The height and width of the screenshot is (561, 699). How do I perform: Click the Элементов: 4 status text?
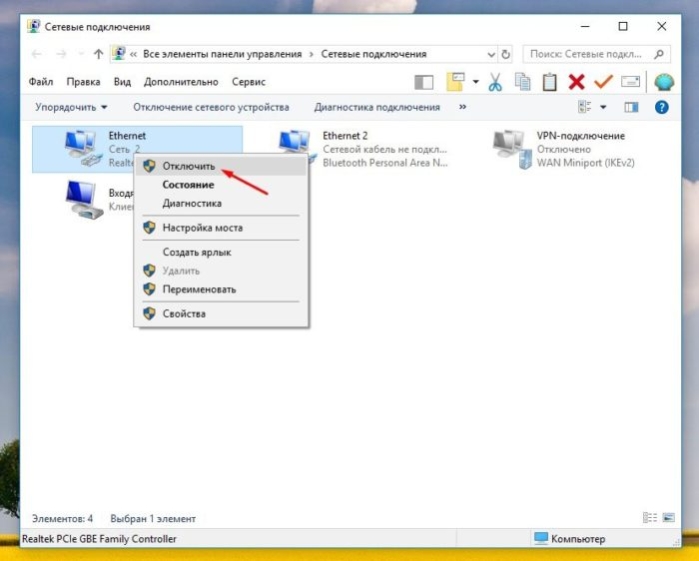pyautogui.click(x=62, y=519)
